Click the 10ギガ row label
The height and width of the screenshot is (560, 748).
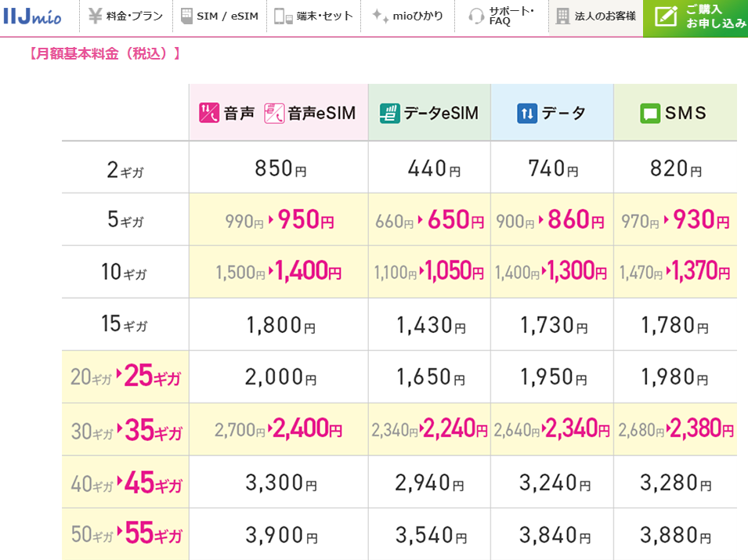coord(124,272)
